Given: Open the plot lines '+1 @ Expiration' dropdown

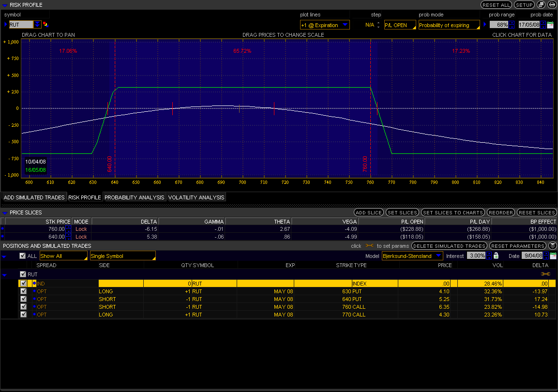Looking at the screenshot, I should pos(325,25).
